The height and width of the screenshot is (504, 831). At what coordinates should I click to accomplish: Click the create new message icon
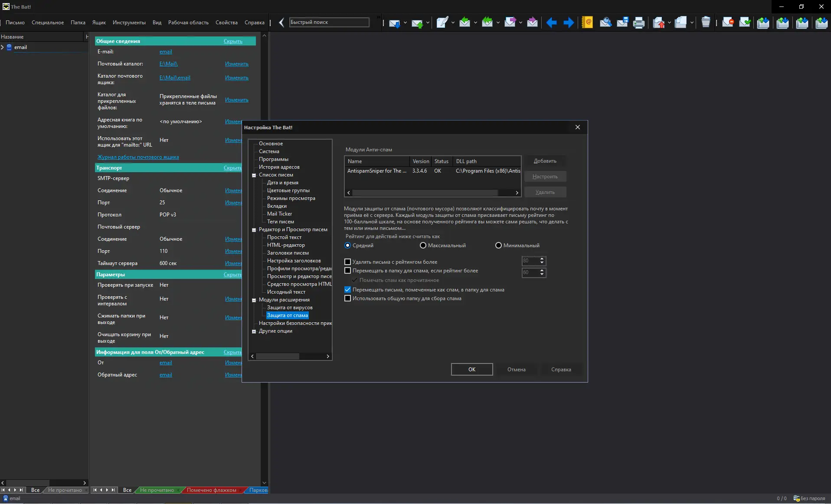point(442,23)
